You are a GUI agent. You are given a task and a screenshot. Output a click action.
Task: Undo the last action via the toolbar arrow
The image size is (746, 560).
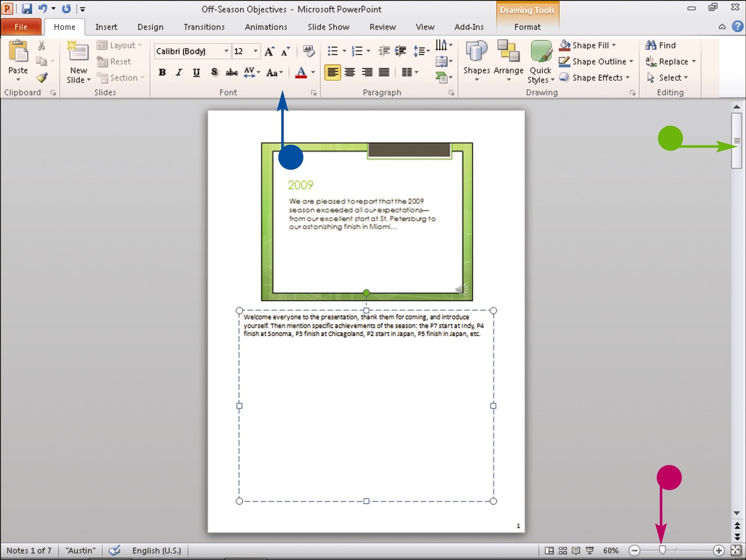[43, 9]
